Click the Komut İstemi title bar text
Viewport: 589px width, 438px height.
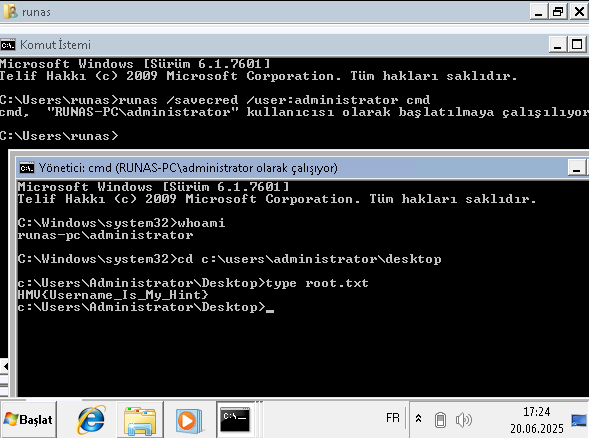point(55,45)
